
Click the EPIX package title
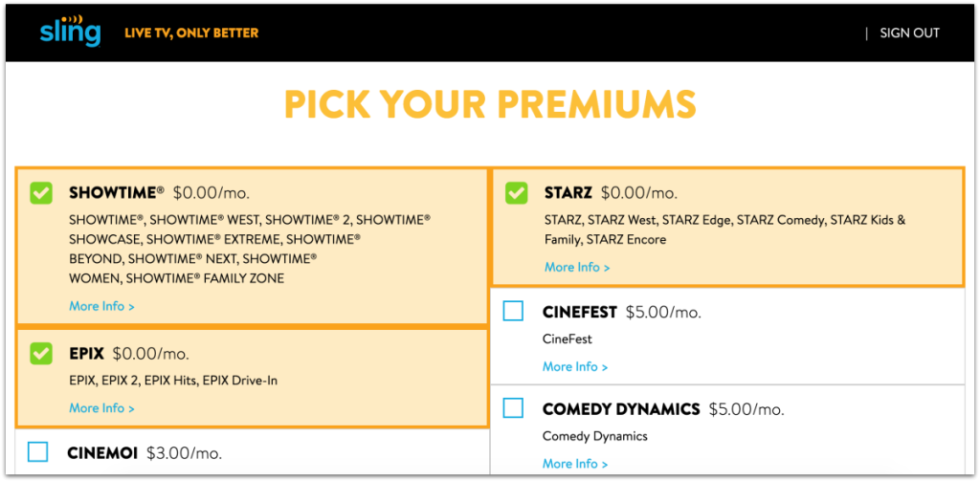86,354
